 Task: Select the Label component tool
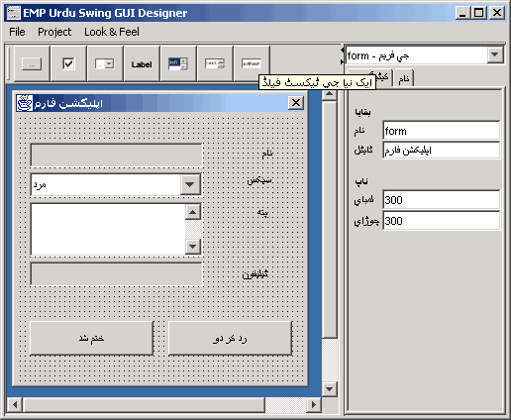[x=142, y=63]
